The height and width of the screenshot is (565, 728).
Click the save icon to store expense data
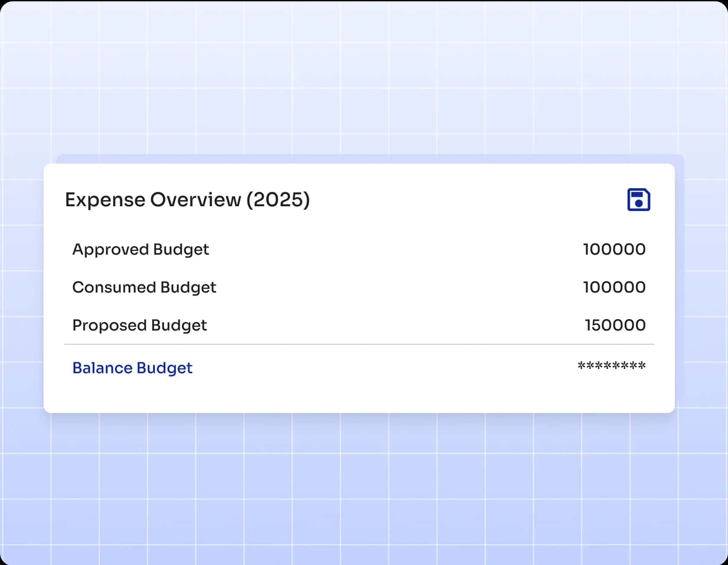click(638, 199)
